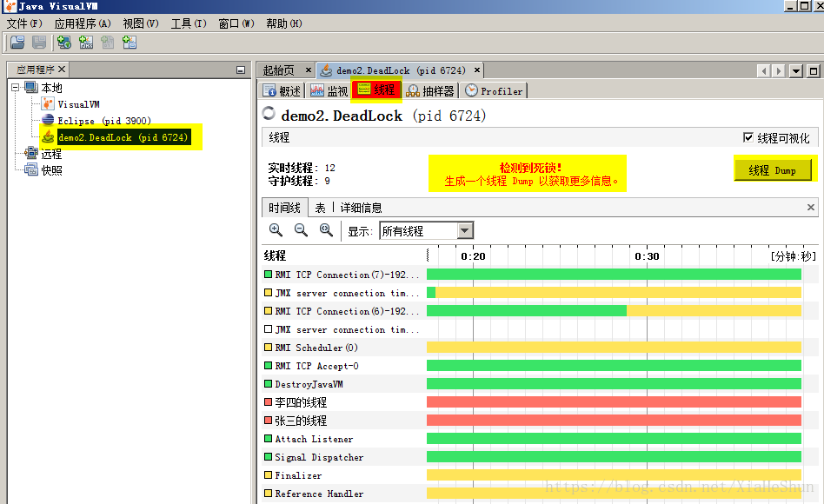Toggle 线程可视化 checkbox
Image resolution: width=824 pixels, height=504 pixels.
748,137
